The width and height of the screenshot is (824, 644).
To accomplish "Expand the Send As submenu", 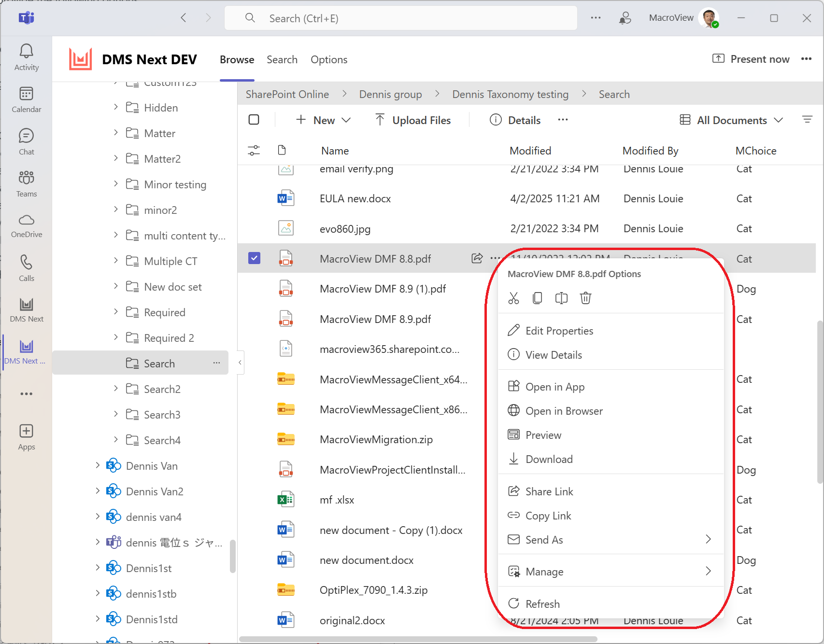I will pyautogui.click(x=611, y=540).
